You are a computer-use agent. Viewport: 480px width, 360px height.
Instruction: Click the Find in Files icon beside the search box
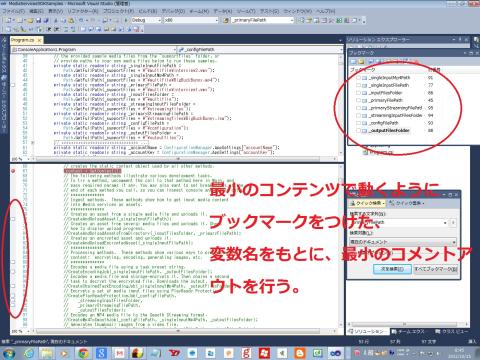click(226, 20)
